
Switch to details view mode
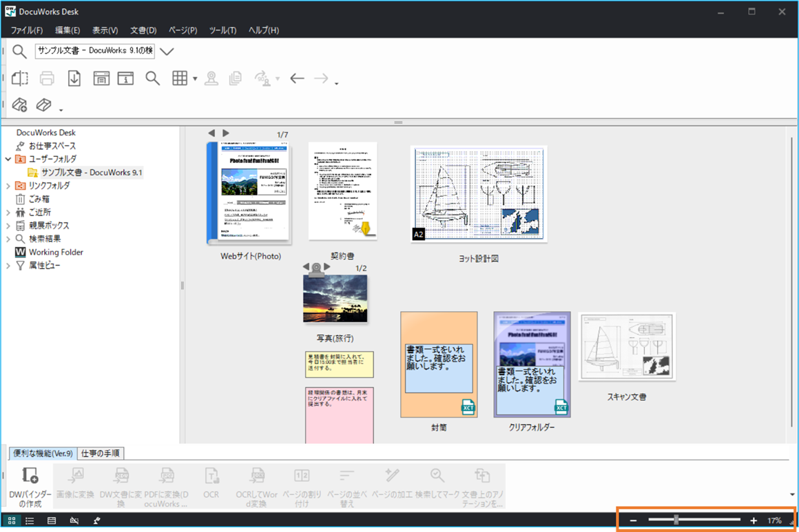(52, 520)
